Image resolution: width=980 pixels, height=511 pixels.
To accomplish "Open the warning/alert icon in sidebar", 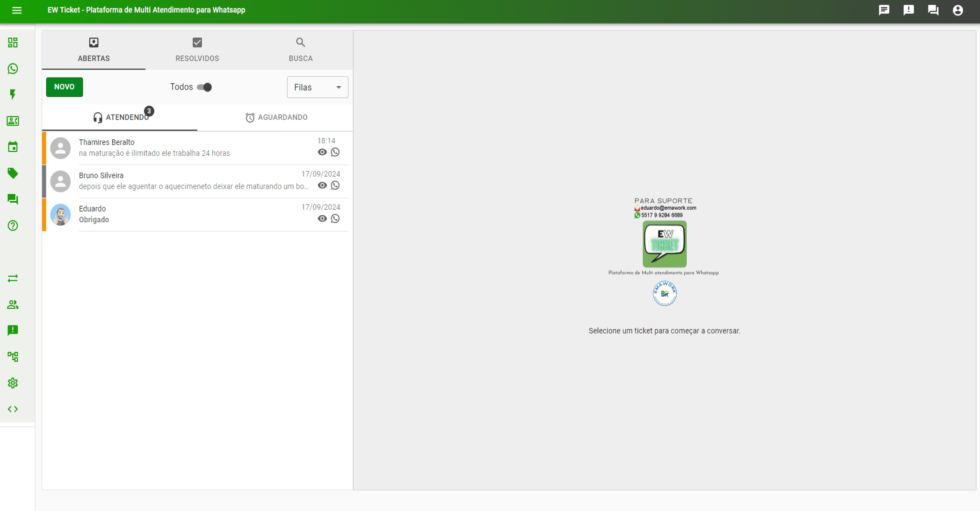I will 13,330.
